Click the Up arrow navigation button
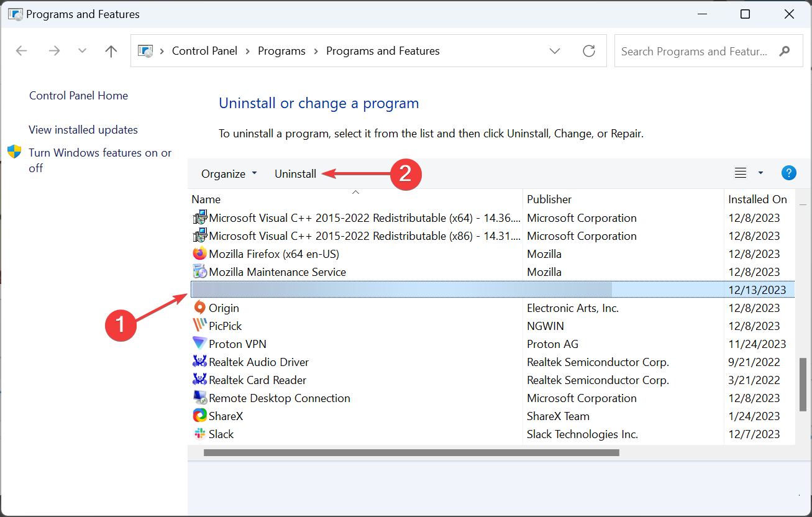Image resolution: width=812 pixels, height=517 pixels. coord(111,51)
